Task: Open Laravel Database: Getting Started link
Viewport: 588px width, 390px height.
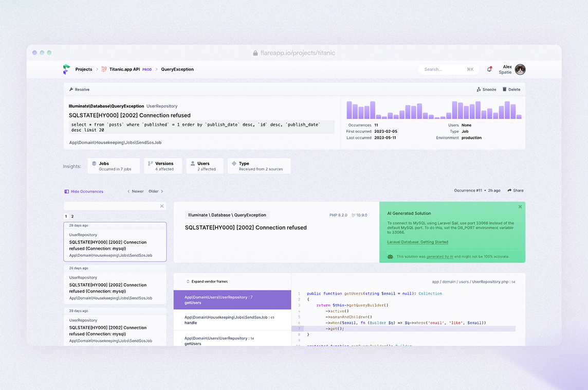Action: 417,242
